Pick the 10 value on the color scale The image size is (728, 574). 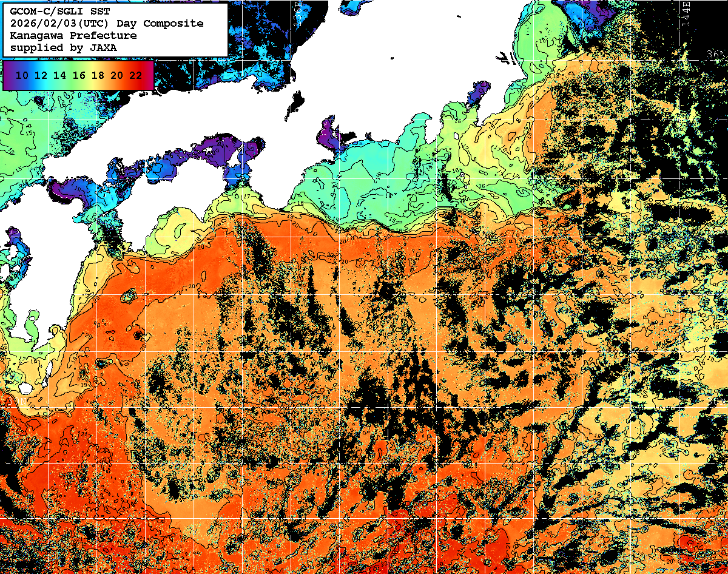22,75
